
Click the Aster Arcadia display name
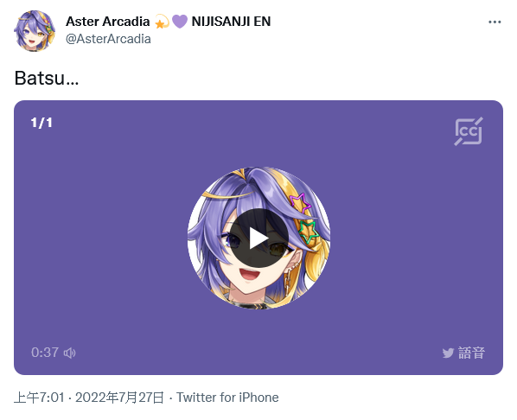107,22
